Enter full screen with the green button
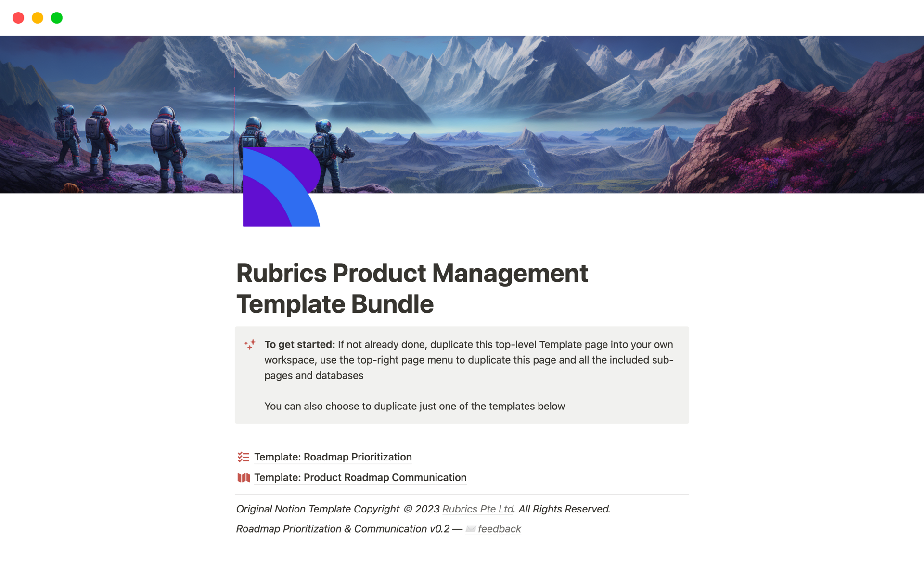 click(57, 17)
